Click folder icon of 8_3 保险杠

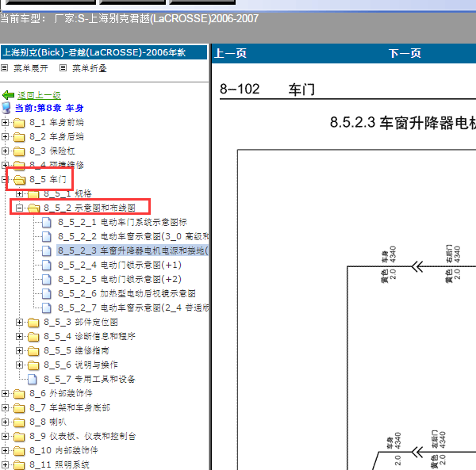(x=19, y=151)
